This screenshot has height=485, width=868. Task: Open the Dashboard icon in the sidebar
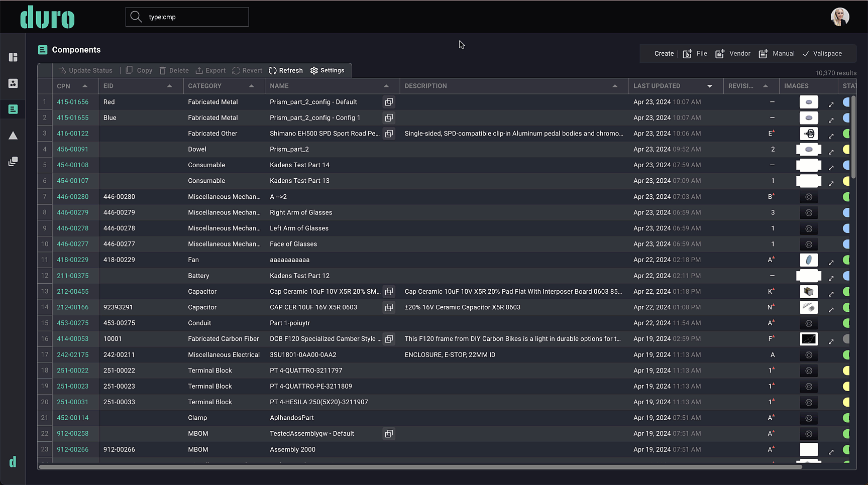13,57
